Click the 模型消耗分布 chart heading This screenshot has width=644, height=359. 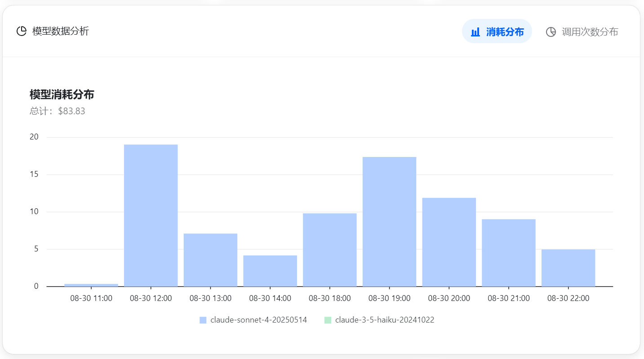62,94
